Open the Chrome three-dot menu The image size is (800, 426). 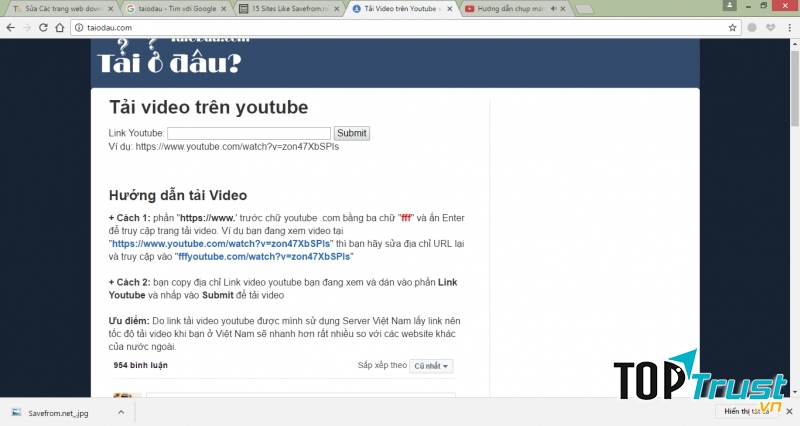coord(788,27)
